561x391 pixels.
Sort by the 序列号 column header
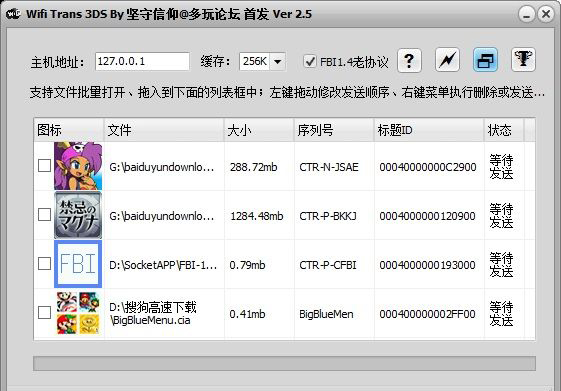pyautogui.click(x=334, y=130)
